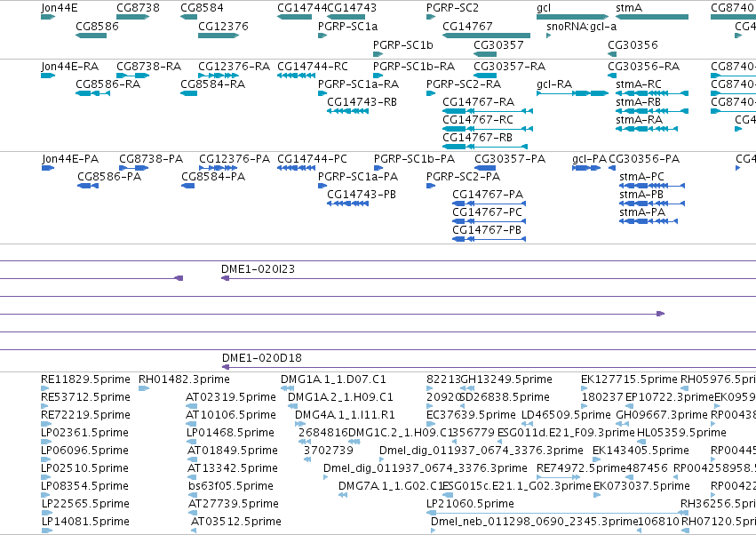756x535 pixels.
Task: Open transcript CG8586-RA
Action: (x=108, y=84)
